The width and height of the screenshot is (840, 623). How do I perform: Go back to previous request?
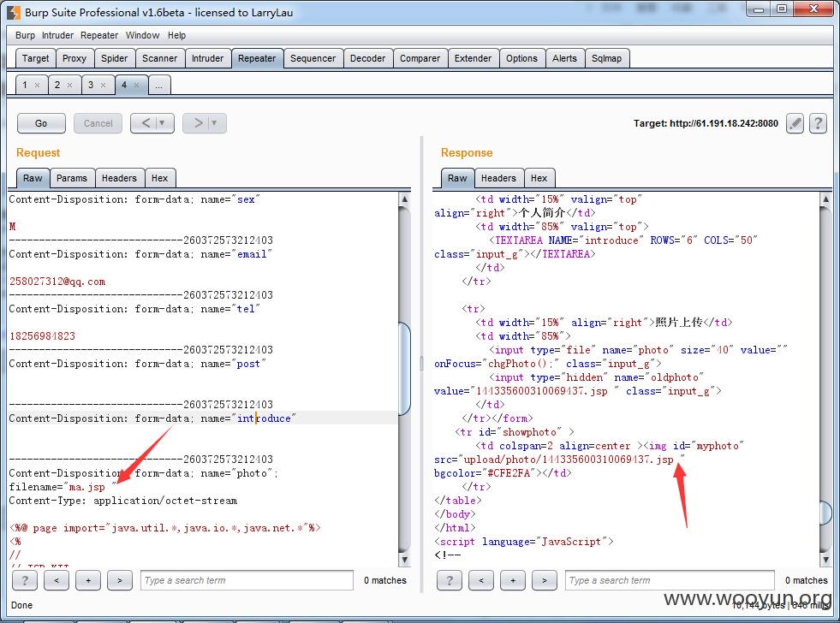click(x=145, y=123)
